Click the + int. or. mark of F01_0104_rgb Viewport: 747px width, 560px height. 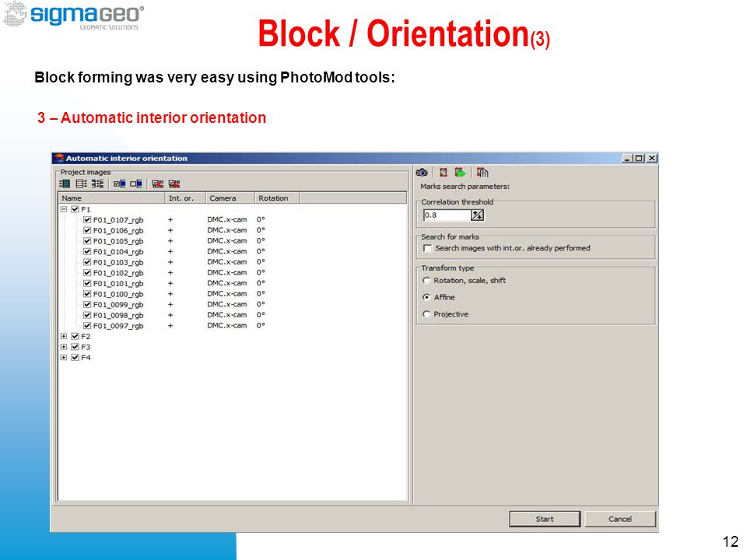[x=170, y=251]
